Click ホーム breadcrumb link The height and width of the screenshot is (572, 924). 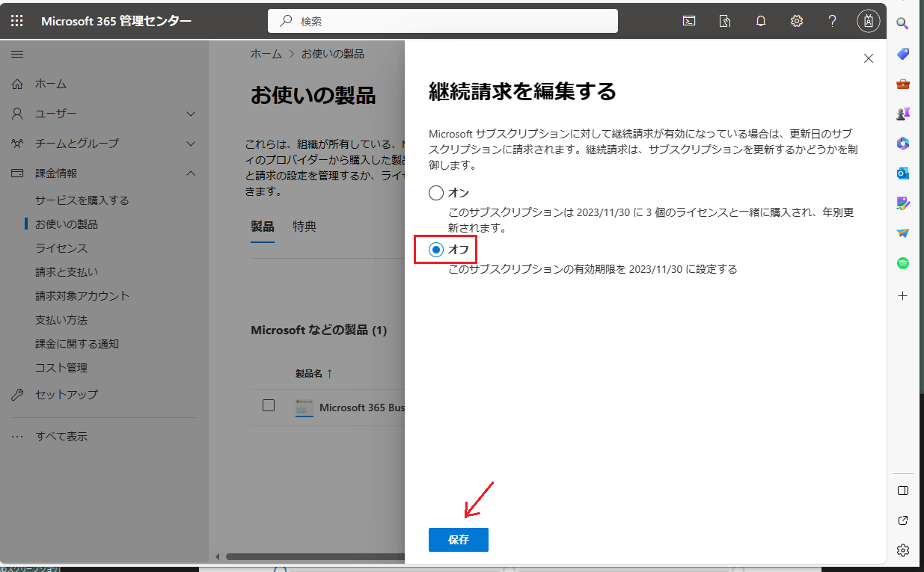point(266,54)
